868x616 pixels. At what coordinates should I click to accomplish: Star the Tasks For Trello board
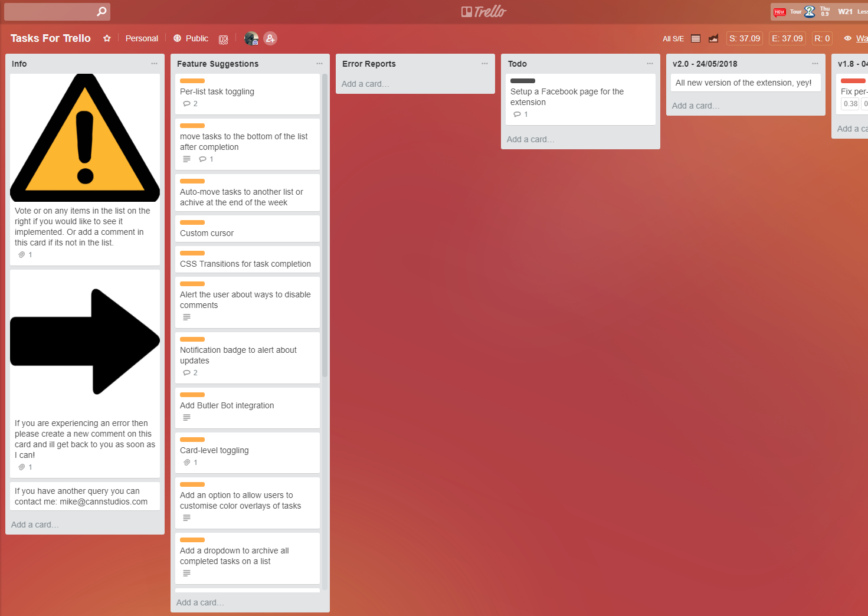tap(107, 38)
